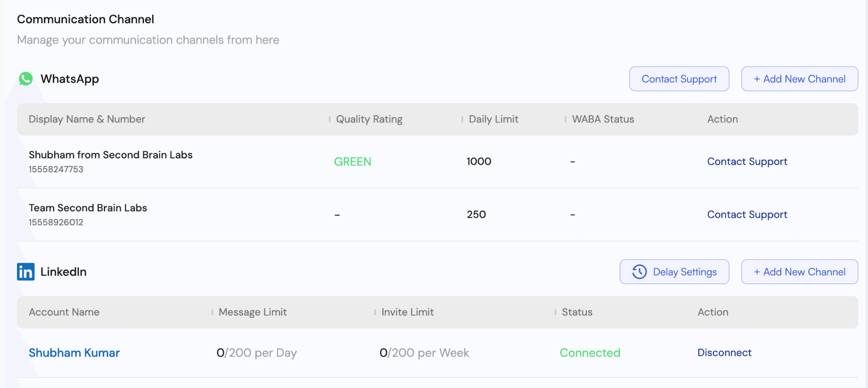The width and height of the screenshot is (868, 388).
Task: Click the Connected status of Shubham Kumar
Action: 590,352
